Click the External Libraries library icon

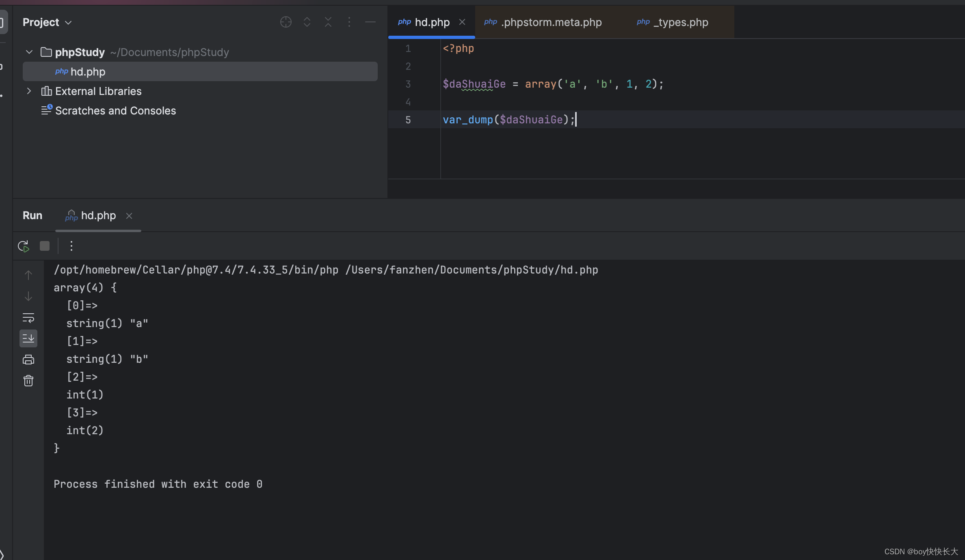[46, 91]
